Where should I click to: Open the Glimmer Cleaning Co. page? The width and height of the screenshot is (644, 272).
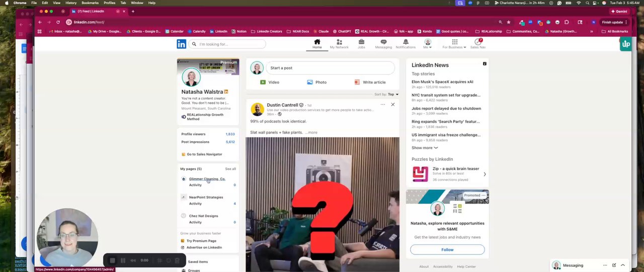click(207, 179)
